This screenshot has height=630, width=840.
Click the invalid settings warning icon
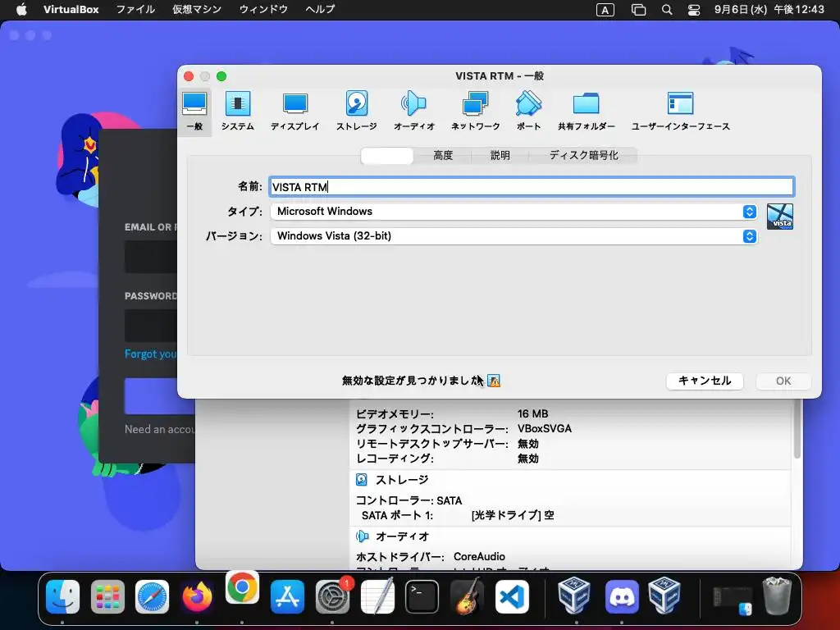494,381
